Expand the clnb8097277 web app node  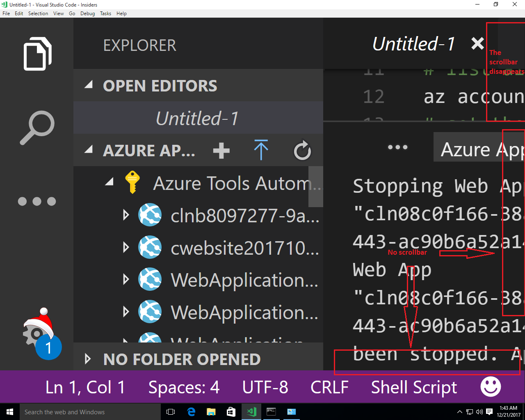[x=125, y=215]
